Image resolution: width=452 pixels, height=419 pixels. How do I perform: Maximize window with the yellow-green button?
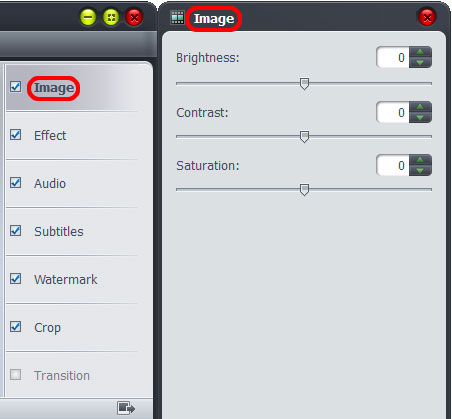point(111,17)
